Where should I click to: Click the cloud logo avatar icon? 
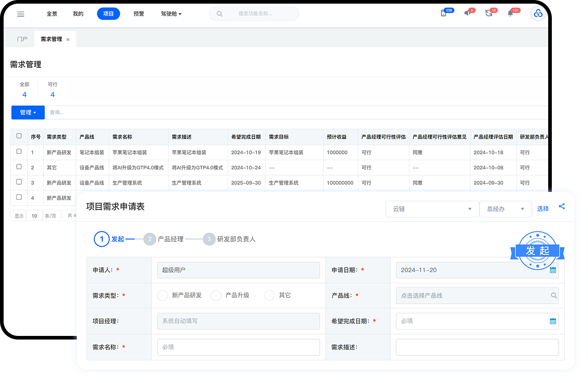point(538,14)
